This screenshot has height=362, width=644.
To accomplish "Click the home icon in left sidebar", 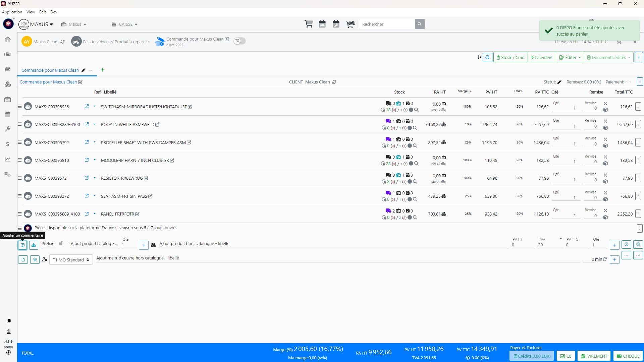I will pos(8,39).
